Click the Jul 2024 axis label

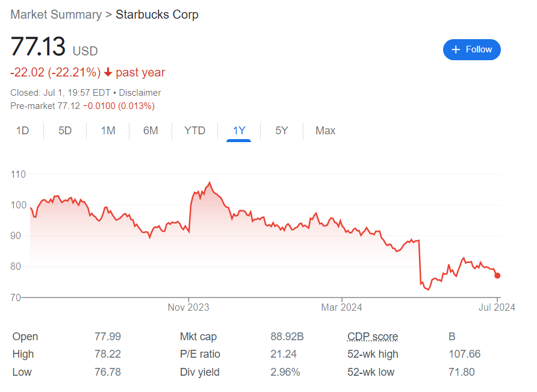click(497, 307)
